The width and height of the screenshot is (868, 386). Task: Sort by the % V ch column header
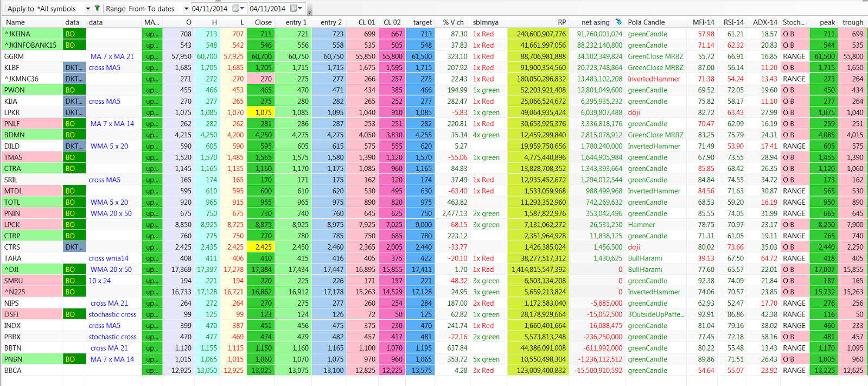click(452, 22)
